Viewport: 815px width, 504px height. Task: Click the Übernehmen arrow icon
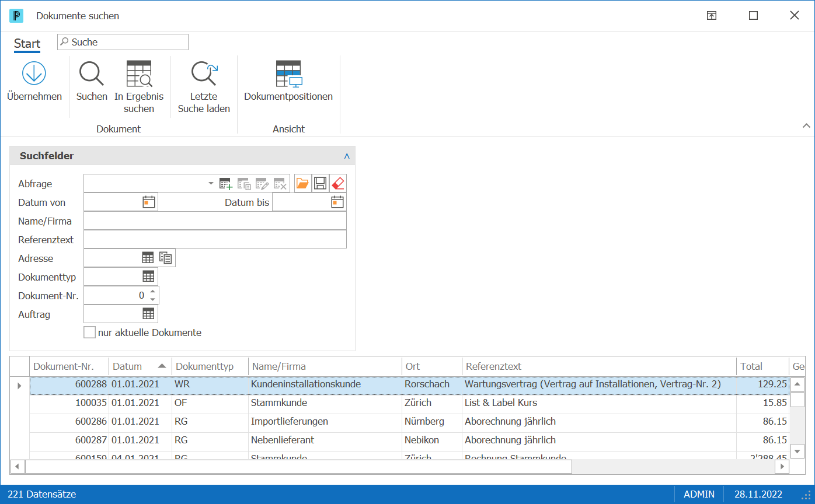34,73
